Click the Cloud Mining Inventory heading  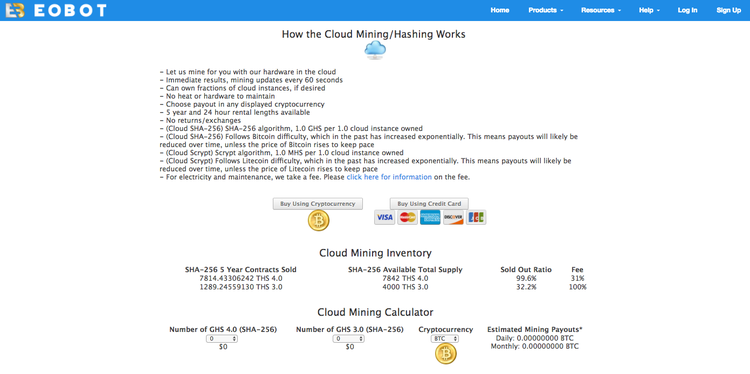375,253
